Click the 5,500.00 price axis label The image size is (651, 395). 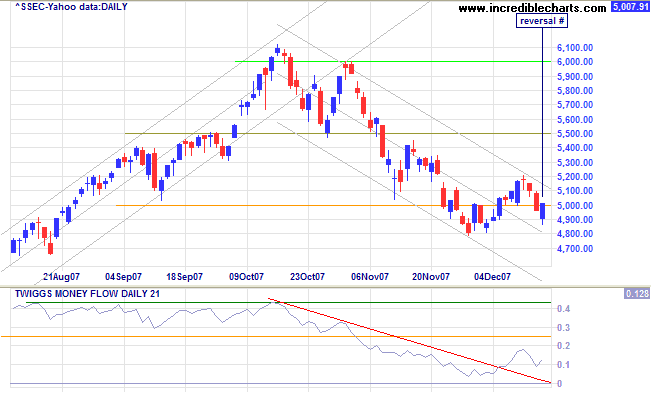coord(575,134)
